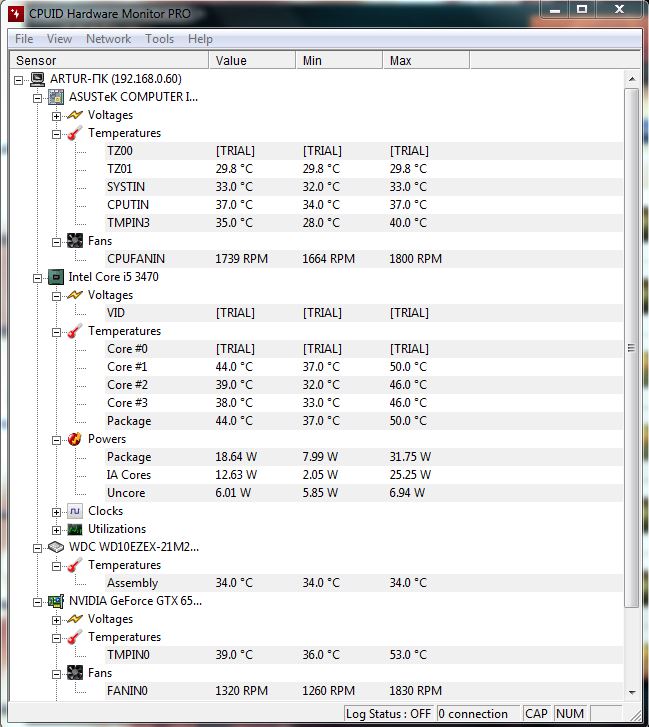Click the flame icon beside Powers
Image resolution: width=649 pixels, height=727 pixels.
click(75, 439)
